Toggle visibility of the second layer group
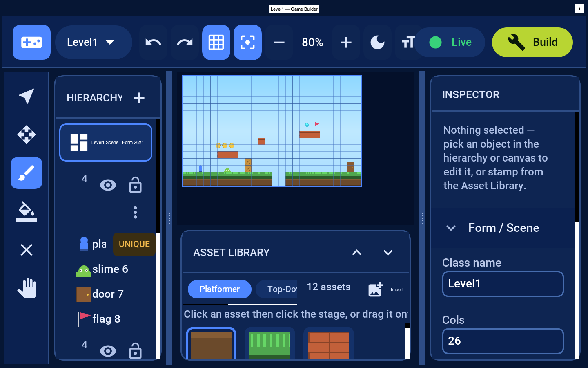The width and height of the screenshot is (588, 368). 108,351
